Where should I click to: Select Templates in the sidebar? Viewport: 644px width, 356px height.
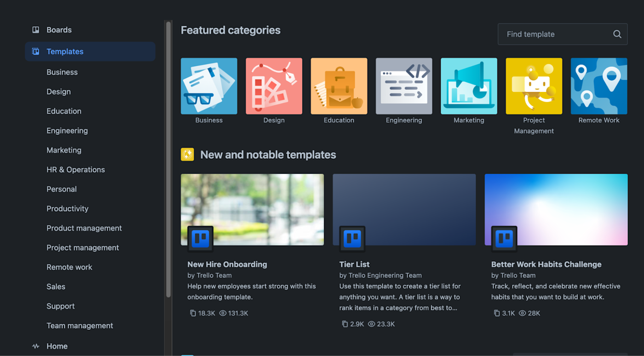coord(90,52)
